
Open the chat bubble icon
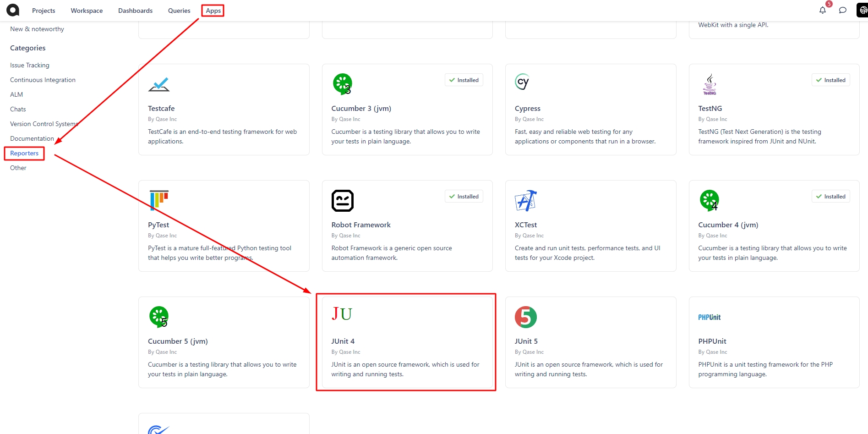[842, 10]
